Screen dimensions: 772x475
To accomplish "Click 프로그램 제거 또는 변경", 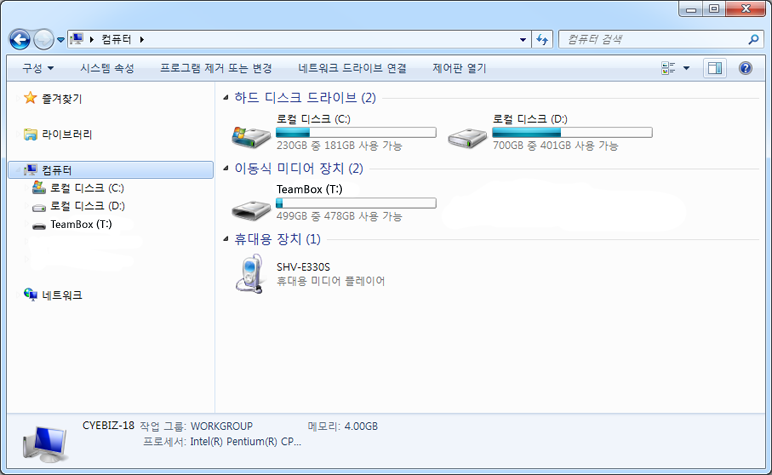I will 216,68.
